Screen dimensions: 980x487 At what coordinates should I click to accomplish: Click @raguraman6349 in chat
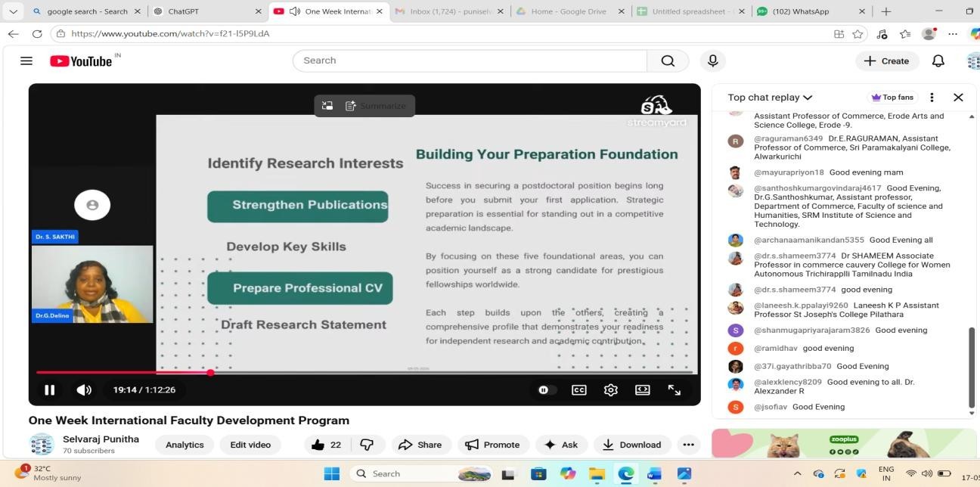(x=788, y=138)
